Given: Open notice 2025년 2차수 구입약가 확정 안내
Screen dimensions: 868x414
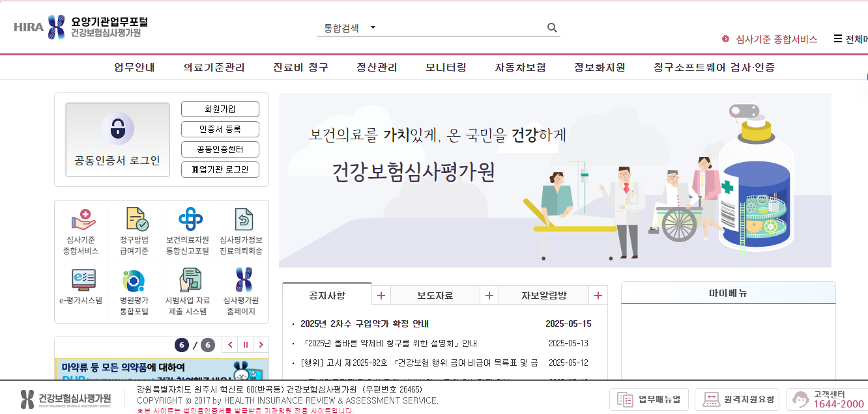Looking at the screenshot, I should [364, 324].
